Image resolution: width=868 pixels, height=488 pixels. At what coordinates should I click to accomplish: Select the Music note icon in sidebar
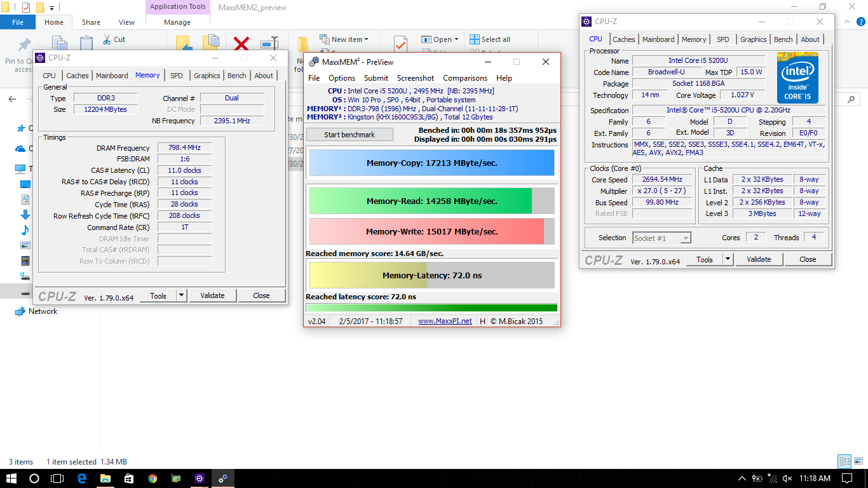tap(25, 230)
